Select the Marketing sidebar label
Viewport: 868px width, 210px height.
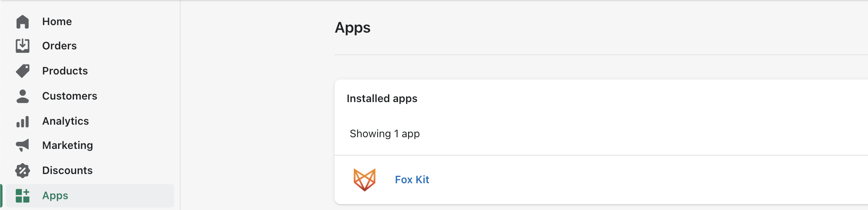pos(67,145)
